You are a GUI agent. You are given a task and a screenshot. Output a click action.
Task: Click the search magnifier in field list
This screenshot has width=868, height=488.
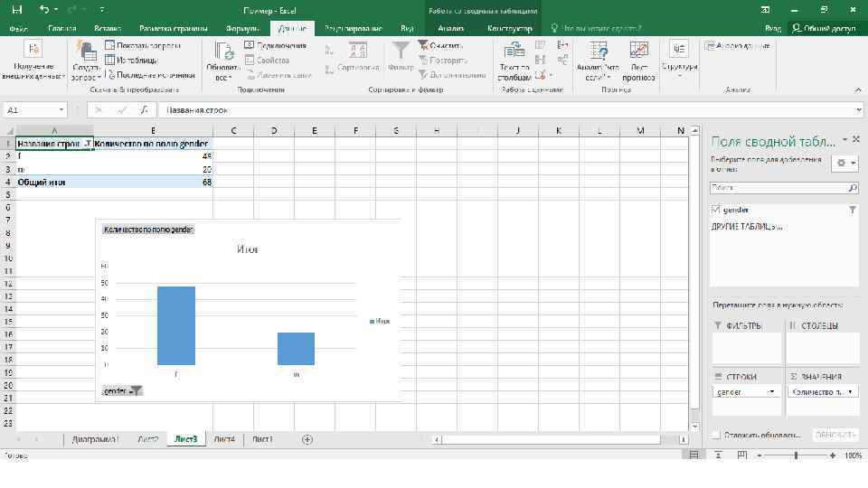853,188
